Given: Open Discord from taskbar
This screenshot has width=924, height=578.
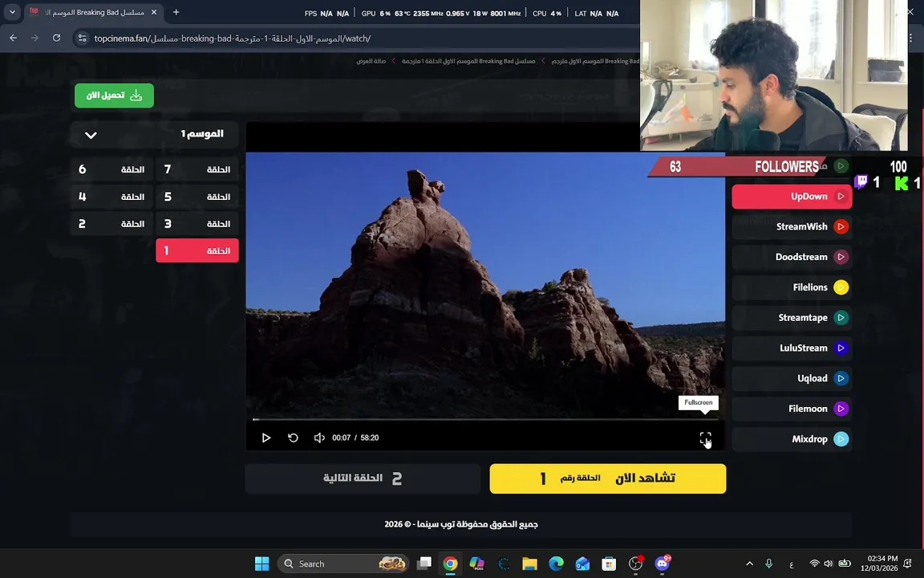Looking at the screenshot, I should click(663, 564).
